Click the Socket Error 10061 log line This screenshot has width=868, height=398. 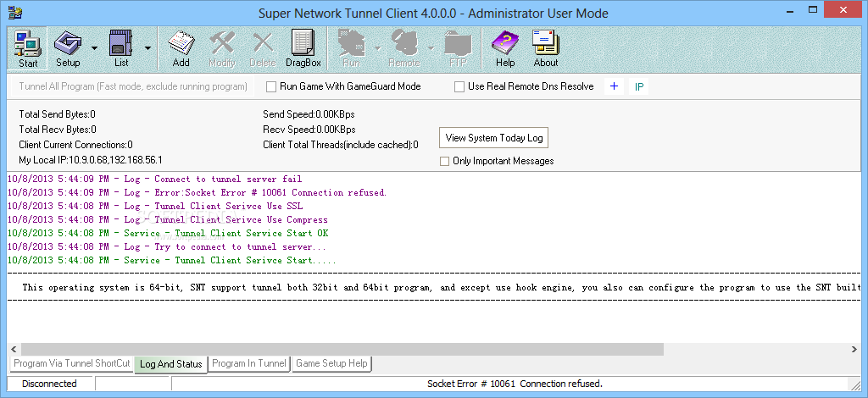(x=198, y=192)
